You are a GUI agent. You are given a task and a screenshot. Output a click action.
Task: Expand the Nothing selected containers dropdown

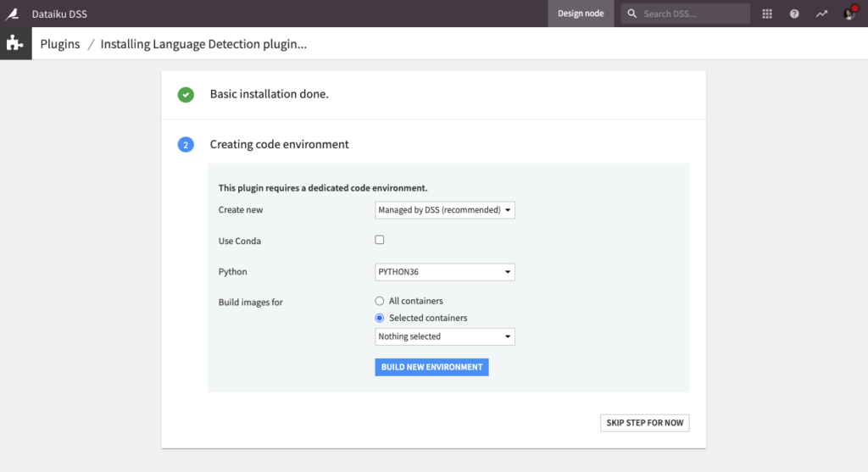click(x=444, y=336)
